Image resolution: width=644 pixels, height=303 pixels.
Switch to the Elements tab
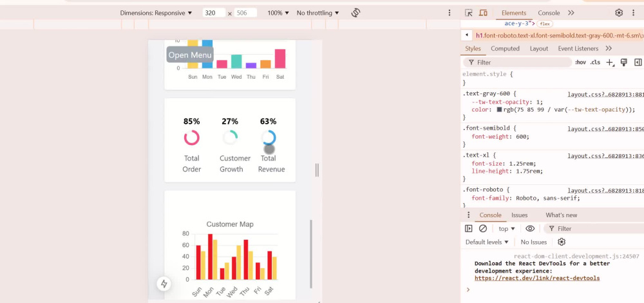click(514, 13)
